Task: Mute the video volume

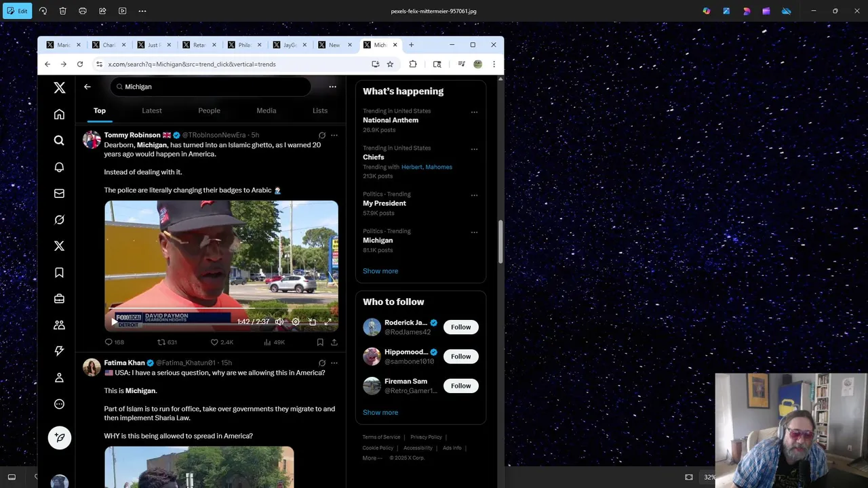Action: click(279, 322)
